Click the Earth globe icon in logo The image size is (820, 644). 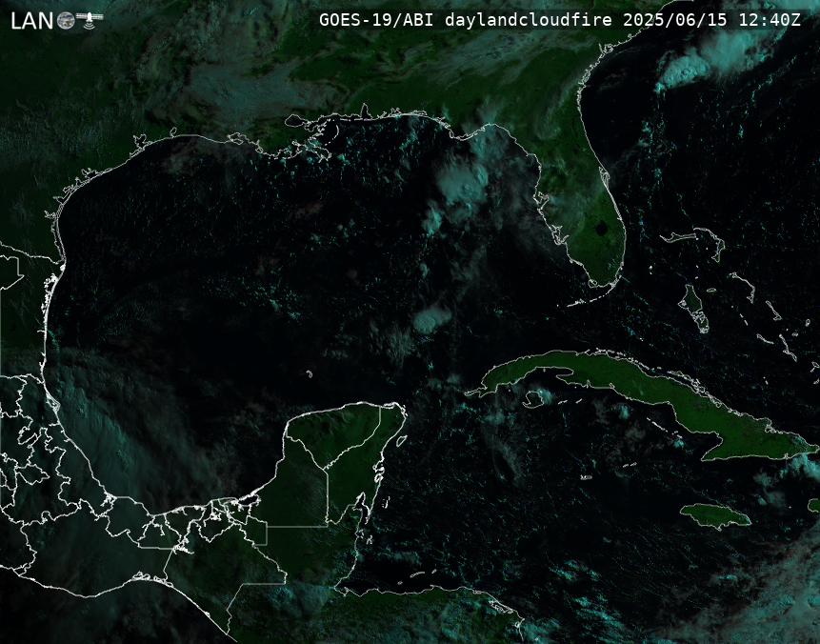66,21
